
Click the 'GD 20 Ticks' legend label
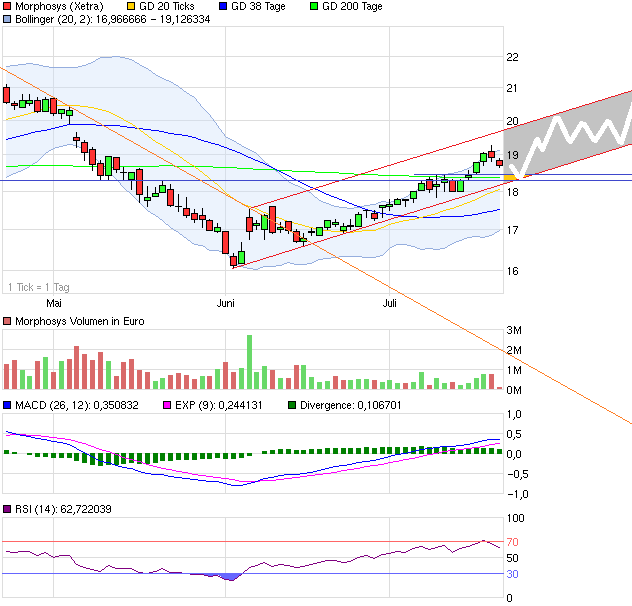[x=166, y=6]
